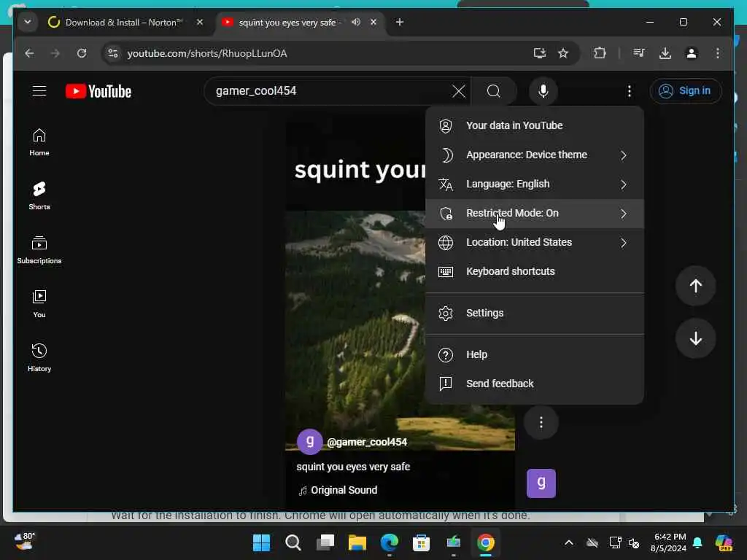Open History in the sidebar
Screen dimensions: 747x560
point(39,358)
